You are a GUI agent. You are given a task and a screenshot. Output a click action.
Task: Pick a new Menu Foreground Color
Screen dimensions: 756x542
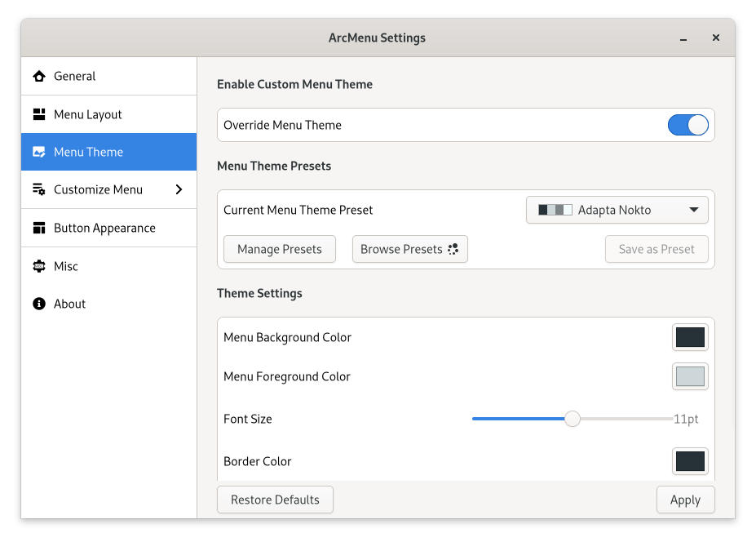click(690, 376)
